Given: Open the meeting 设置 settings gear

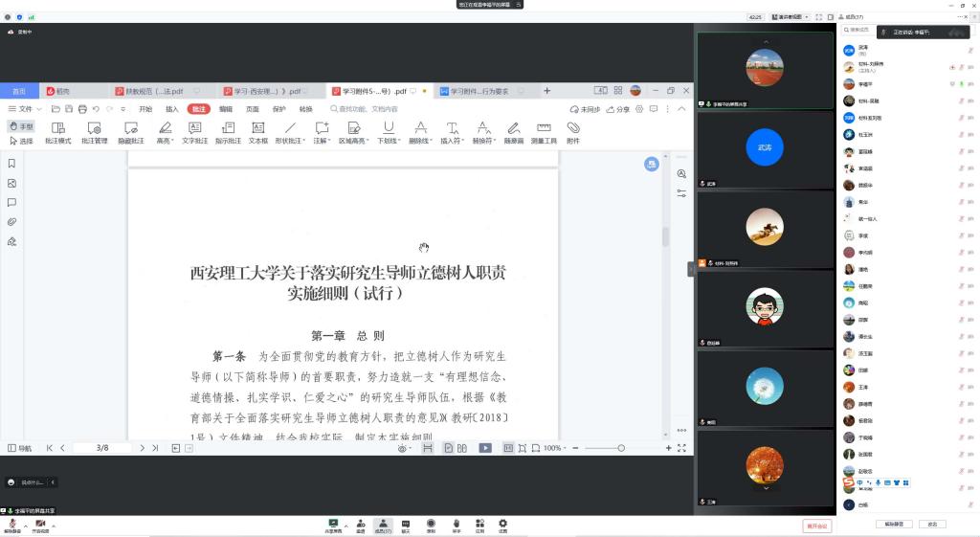Looking at the screenshot, I should [x=502, y=526].
